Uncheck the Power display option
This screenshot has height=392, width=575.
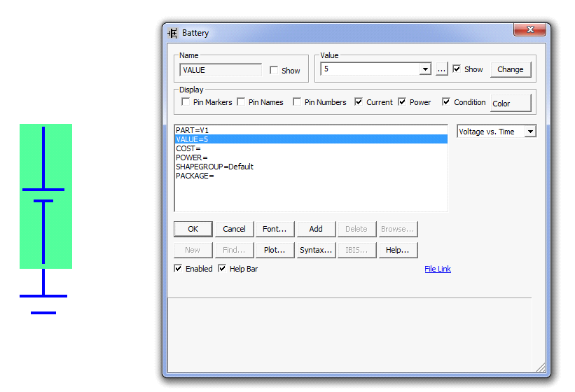click(x=402, y=101)
